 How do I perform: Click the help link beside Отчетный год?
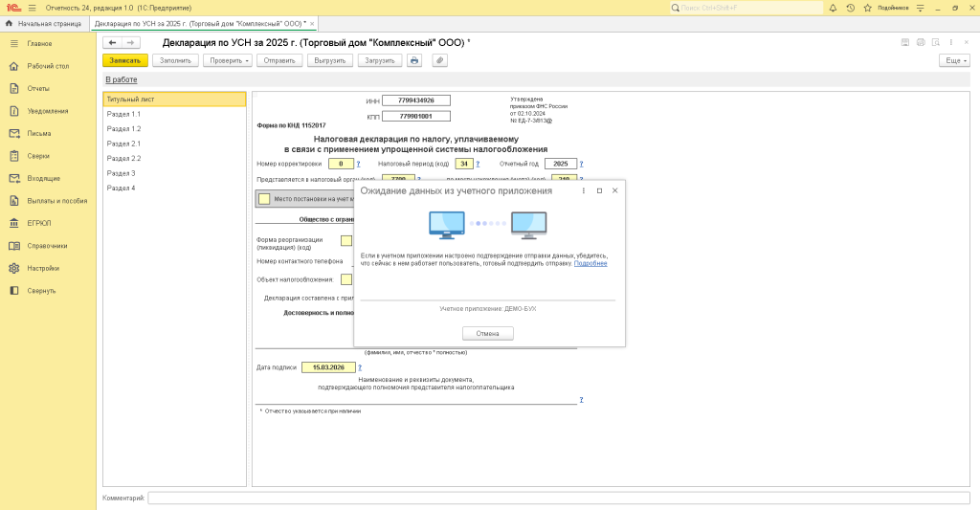point(581,164)
